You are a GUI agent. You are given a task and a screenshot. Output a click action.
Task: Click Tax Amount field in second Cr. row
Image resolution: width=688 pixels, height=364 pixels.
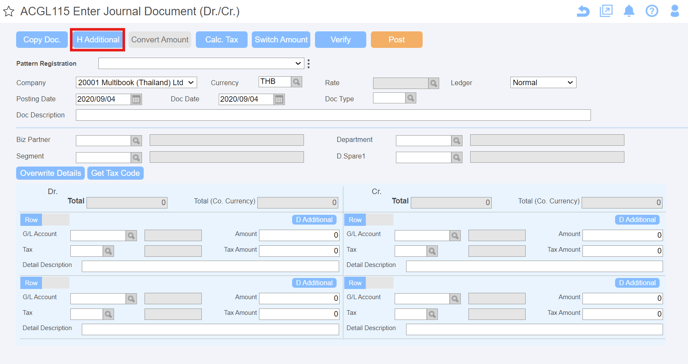(x=623, y=314)
